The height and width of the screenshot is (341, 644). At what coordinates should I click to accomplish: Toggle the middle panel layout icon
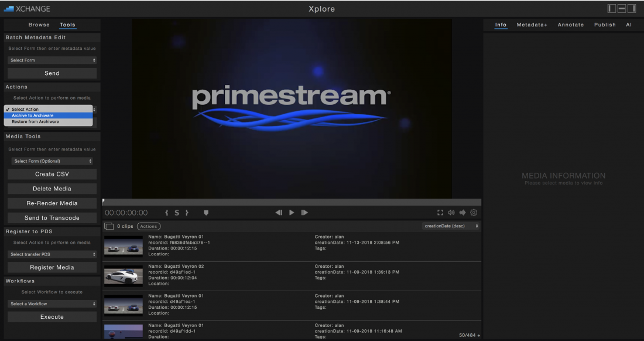pyautogui.click(x=621, y=8)
